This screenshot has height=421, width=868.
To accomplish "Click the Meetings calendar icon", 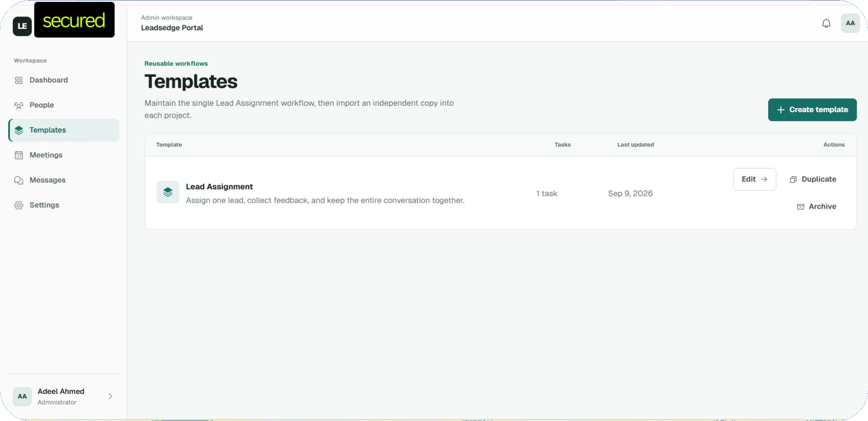I will pos(19,155).
